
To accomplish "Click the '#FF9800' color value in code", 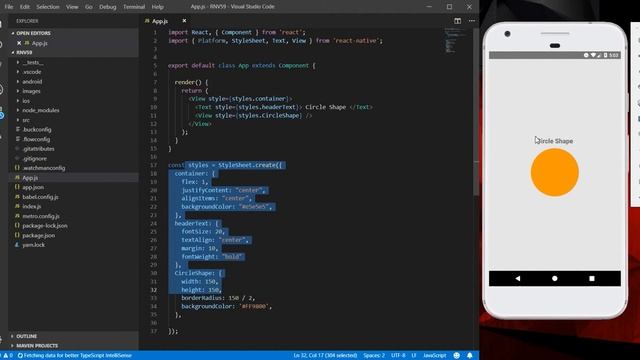I will click(x=253, y=306).
